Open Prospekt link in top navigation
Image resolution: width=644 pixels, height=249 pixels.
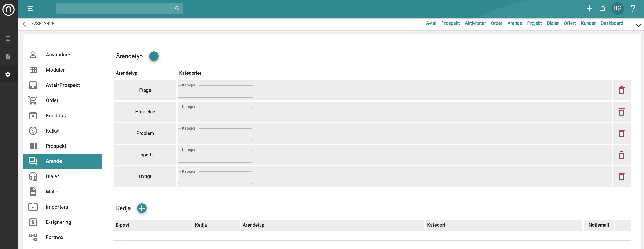click(450, 23)
